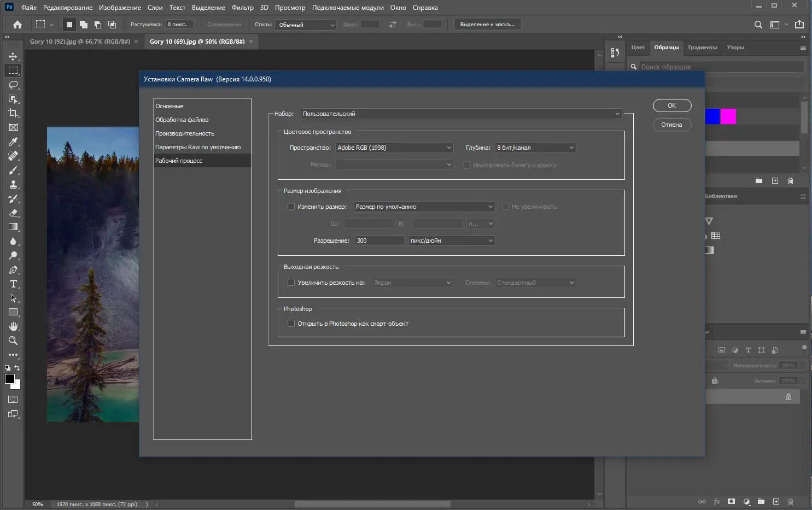Click the Home icon in options bar
Viewport: 812px width, 510px height.
(x=17, y=25)
